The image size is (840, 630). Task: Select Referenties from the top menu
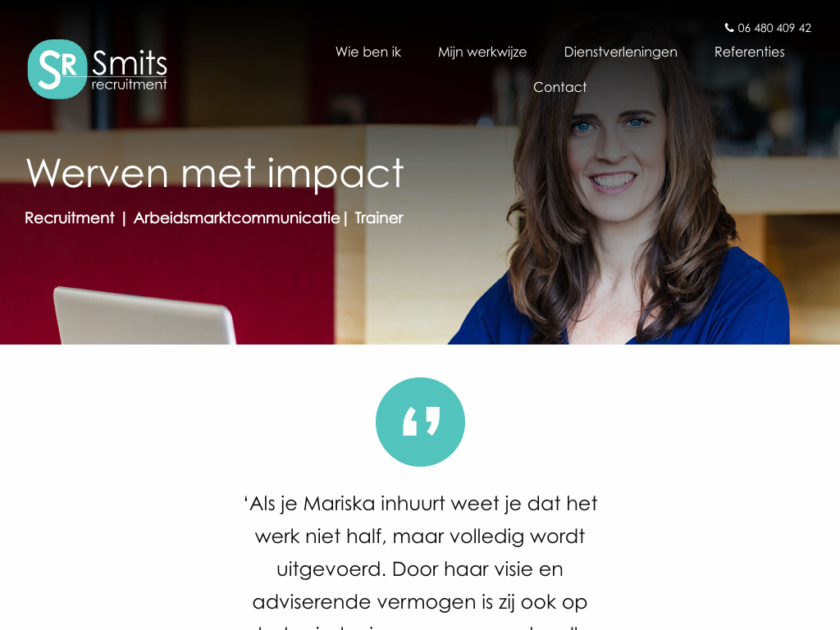(750, 52)
